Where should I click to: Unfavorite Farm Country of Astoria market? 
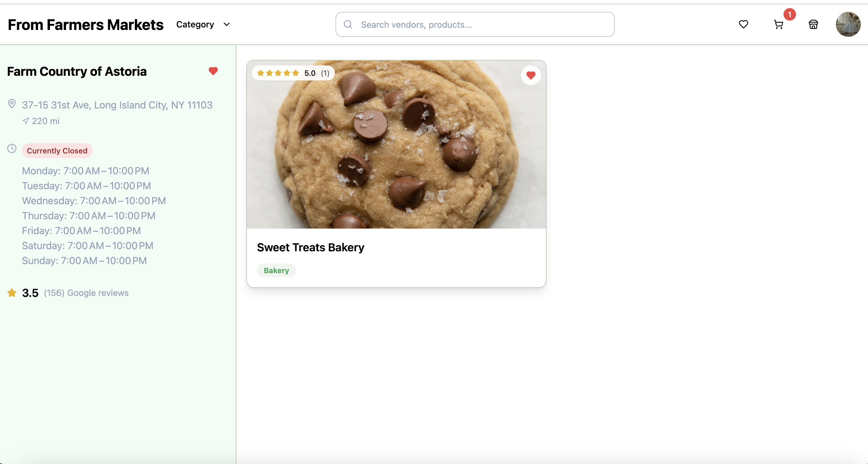click(x=213, y=71)
